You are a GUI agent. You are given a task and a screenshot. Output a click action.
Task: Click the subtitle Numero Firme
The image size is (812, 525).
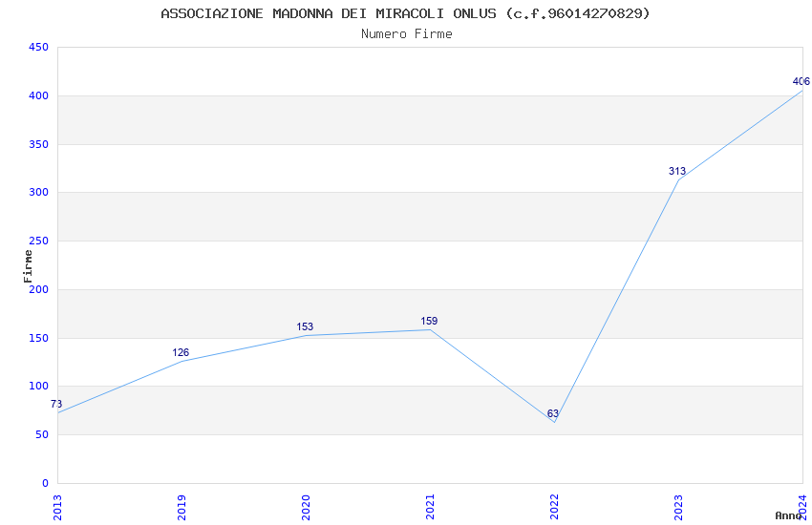click(407, 33)
